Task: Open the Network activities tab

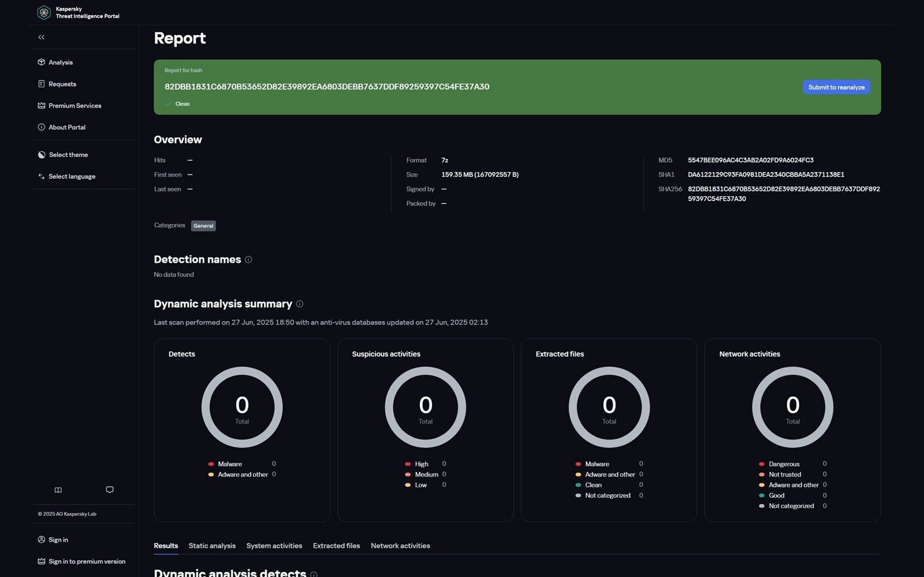Action: (x=400, y=546)
